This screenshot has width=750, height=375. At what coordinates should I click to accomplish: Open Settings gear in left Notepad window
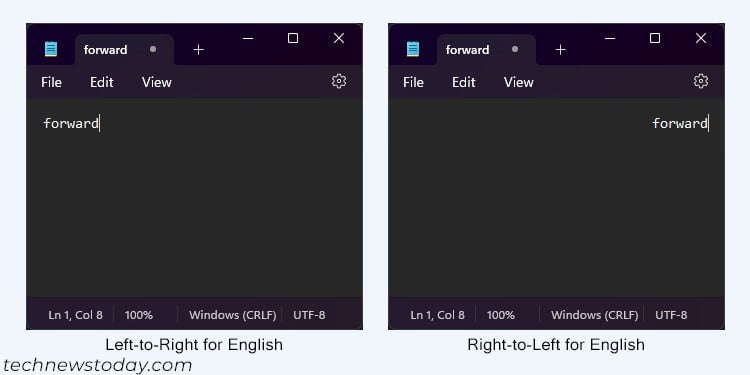[339, 81]
